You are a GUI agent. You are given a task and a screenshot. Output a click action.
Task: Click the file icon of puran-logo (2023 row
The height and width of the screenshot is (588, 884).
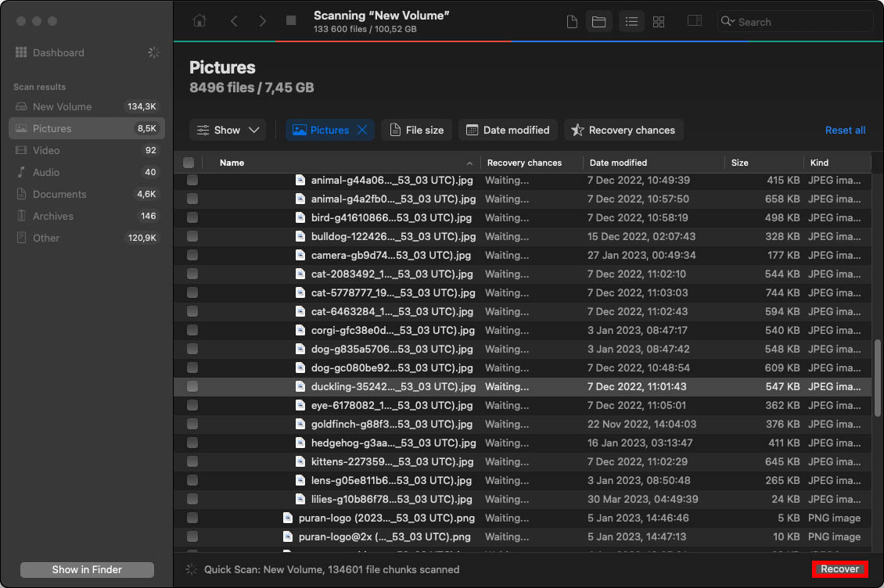(288, 518)
